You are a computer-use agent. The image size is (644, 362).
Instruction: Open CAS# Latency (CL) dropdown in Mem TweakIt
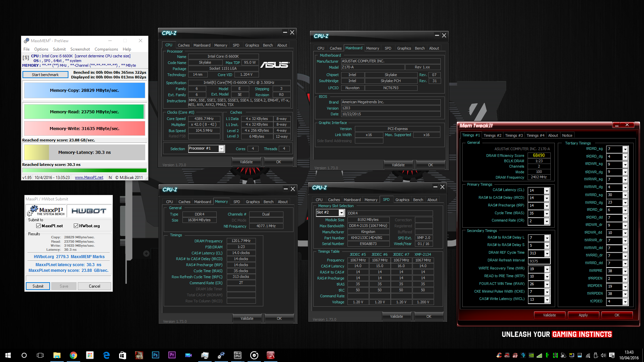[x=546, y=190]
